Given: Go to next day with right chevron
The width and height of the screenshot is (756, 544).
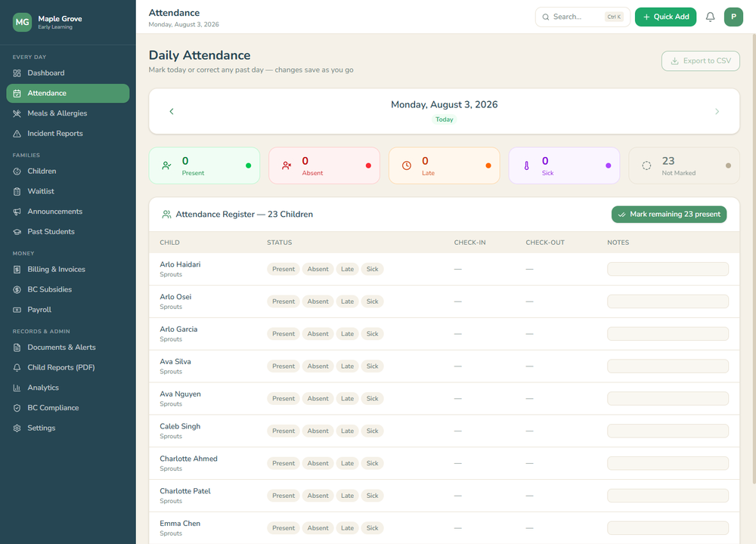Looking at the screenshot, I should (x=717, y=111).
